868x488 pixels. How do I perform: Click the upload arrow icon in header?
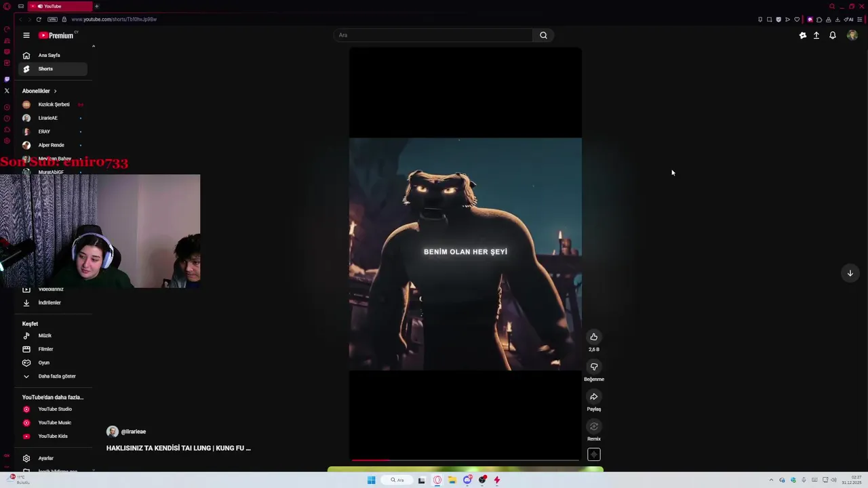[816, 35]
